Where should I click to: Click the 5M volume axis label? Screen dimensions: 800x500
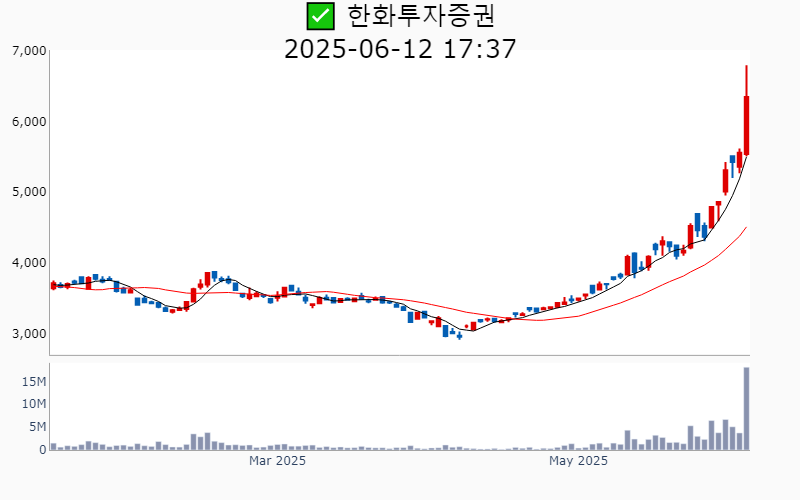pos(37,427)
